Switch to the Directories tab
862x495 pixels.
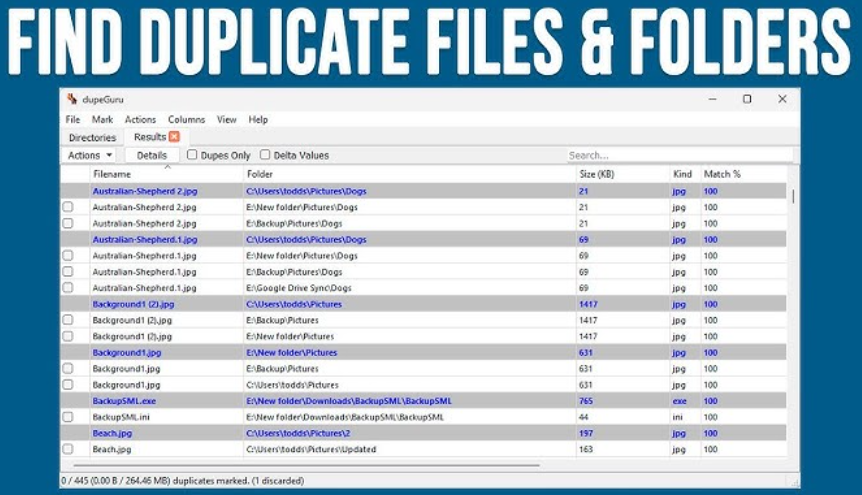click(92, 138)
